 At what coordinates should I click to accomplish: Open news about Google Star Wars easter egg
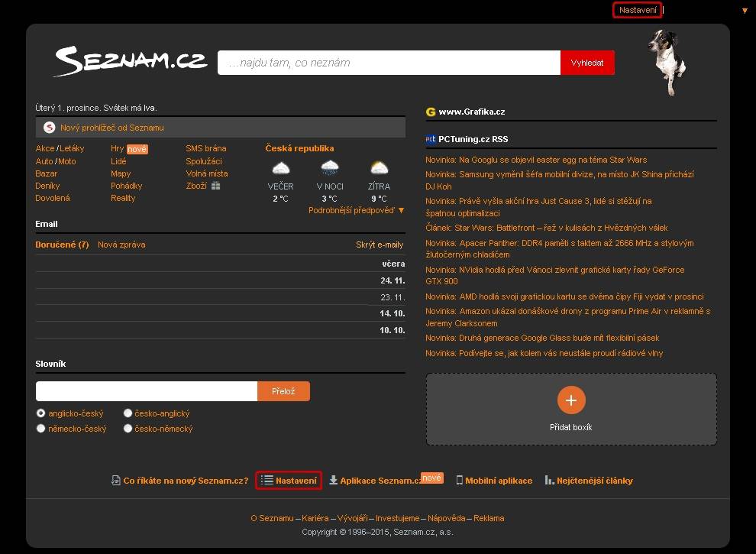coord(535,160)
